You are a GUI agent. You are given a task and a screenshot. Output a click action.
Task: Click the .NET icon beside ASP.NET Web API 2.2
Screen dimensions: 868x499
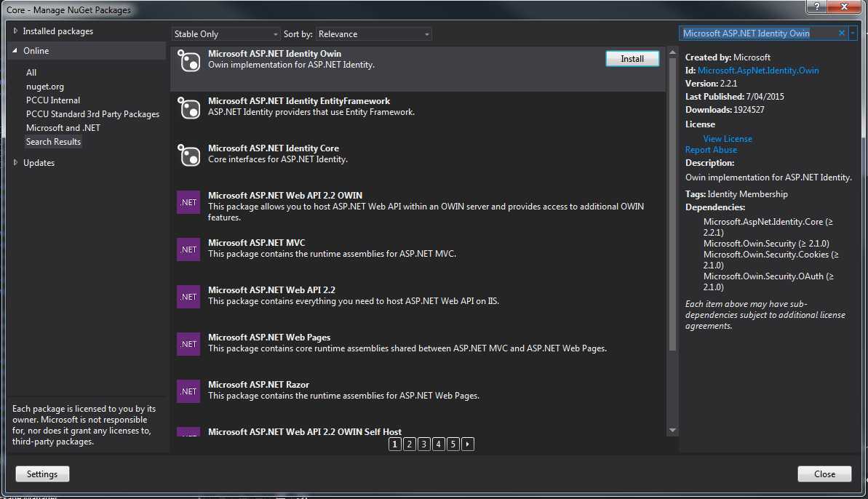pos(188,297)
